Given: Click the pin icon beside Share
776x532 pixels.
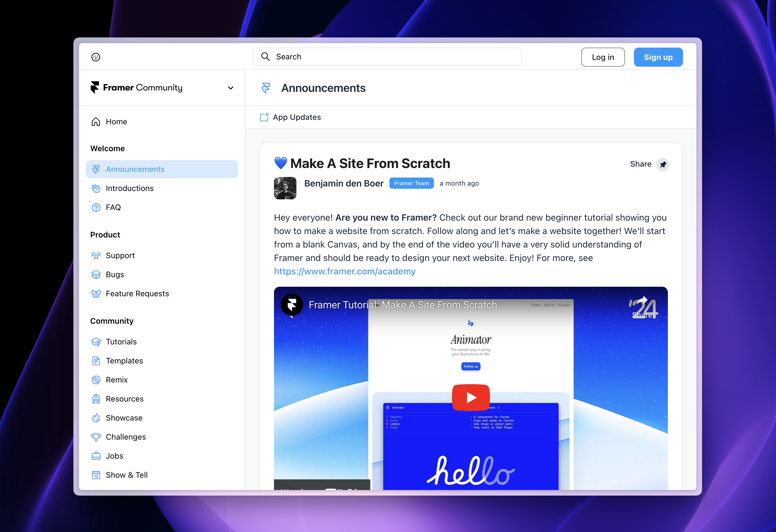Looking at the screenshot, I should (663, 165).
